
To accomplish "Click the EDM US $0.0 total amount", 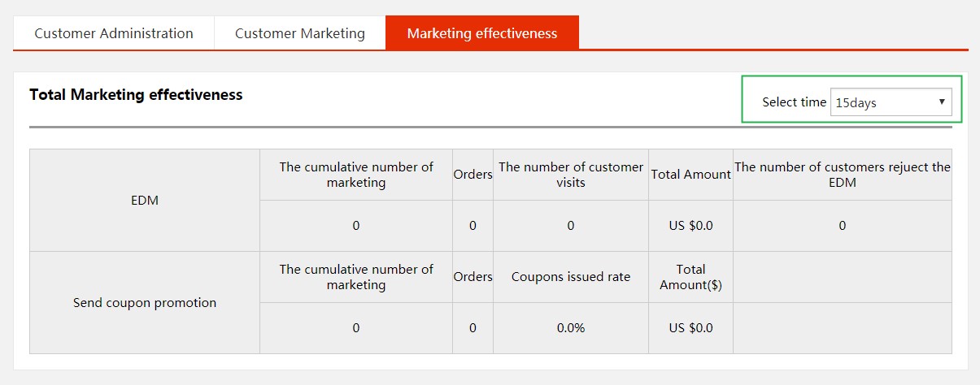I will [x=690, y=226].
